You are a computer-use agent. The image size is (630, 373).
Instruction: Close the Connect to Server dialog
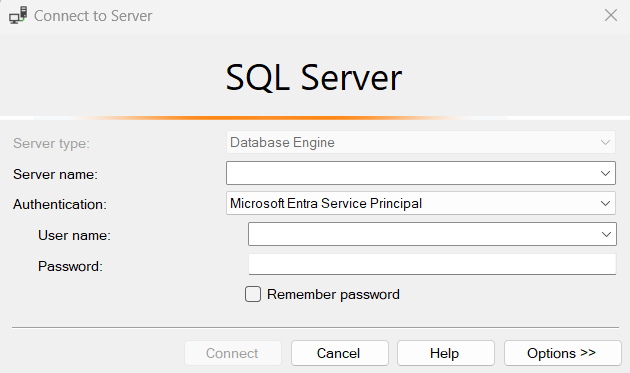pyautogui.click(x=611, y=15)
